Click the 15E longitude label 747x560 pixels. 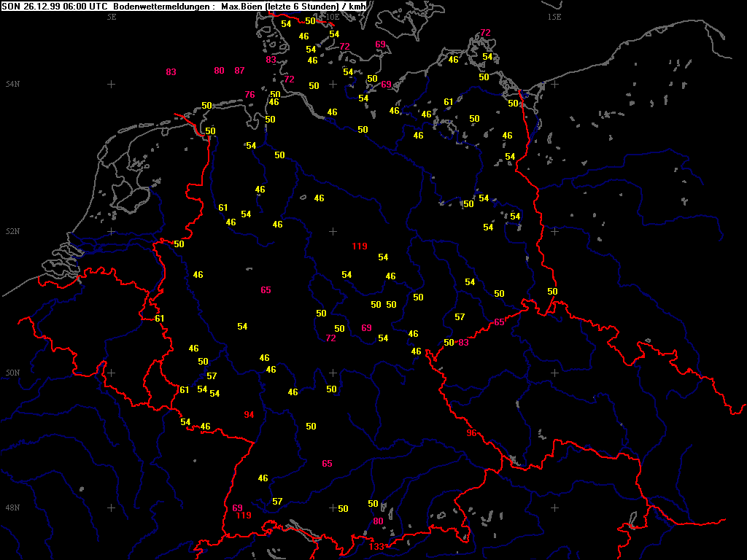pos(554,17)
